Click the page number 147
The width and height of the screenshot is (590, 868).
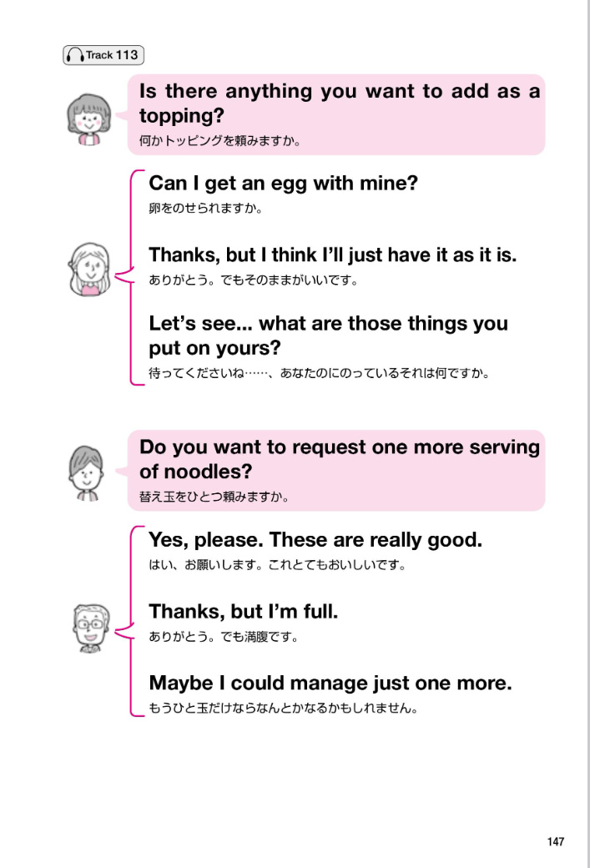pos(556,841)
